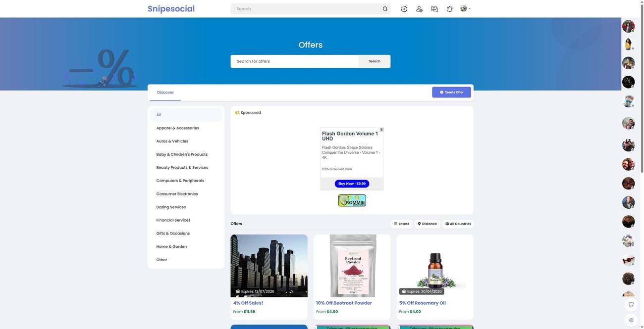Screen dimensions: 644x329
Task: Open the Distance filter dropdown
Action: [428, 224]
